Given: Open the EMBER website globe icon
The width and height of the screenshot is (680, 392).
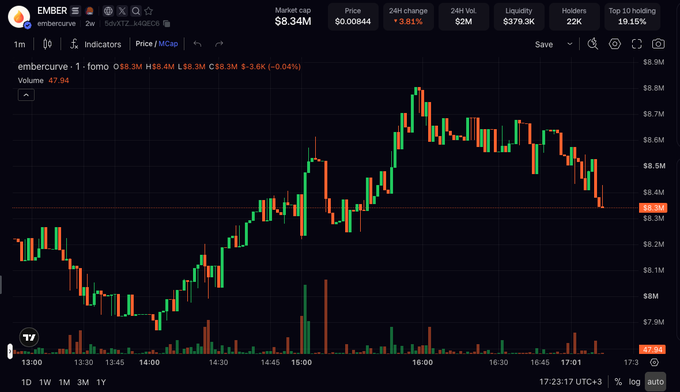Looking at the screenshot, I should pyautogui.click(x=108, y=11).
